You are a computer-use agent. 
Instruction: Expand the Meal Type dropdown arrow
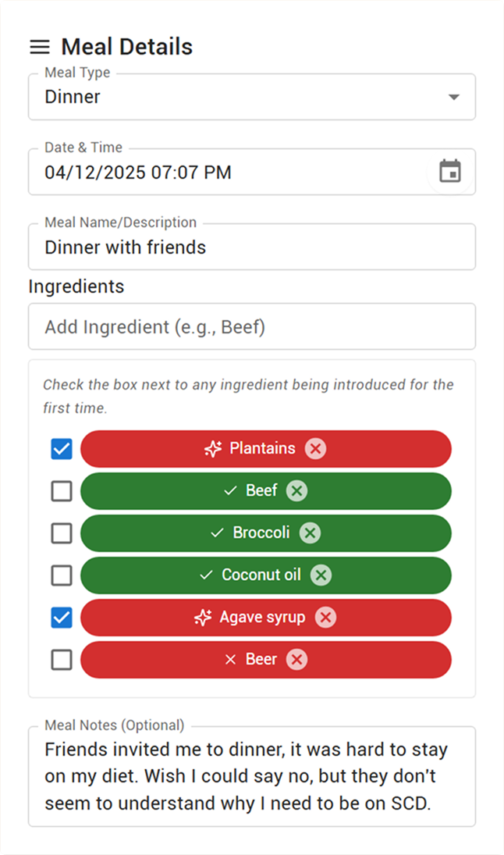[x=454, y=97]
